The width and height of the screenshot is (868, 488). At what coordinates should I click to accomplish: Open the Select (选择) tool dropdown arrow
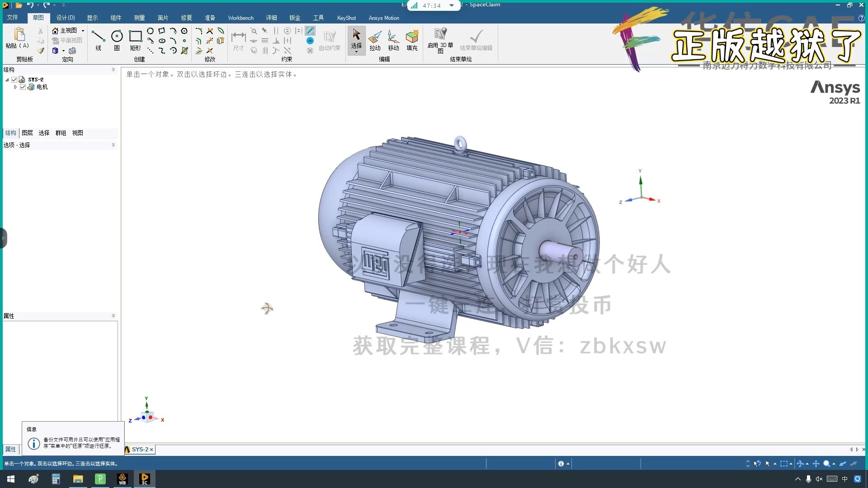click(356, 52)
